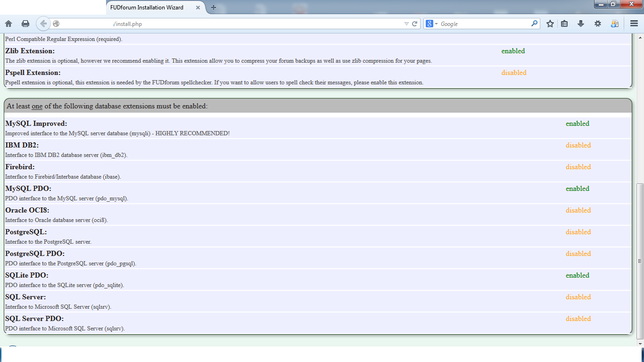Click 'SQL Server PDO:' heading
Screen dimensions: 644x362
34,319
